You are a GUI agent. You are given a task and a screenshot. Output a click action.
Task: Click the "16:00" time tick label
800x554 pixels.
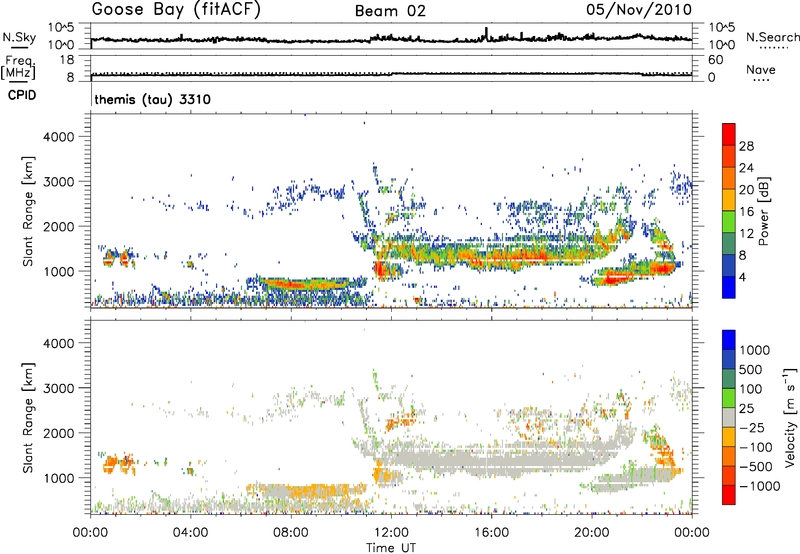491,533
